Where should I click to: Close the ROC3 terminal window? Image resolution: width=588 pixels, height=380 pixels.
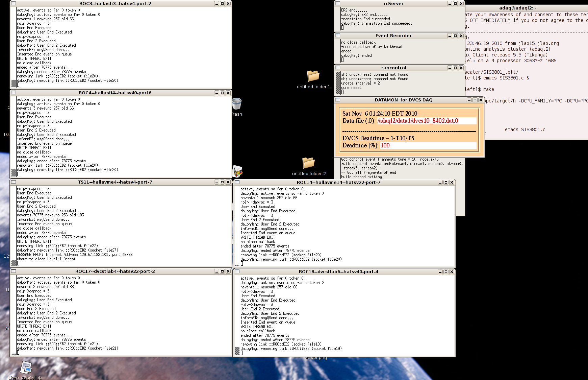click(x=228, y=3)
